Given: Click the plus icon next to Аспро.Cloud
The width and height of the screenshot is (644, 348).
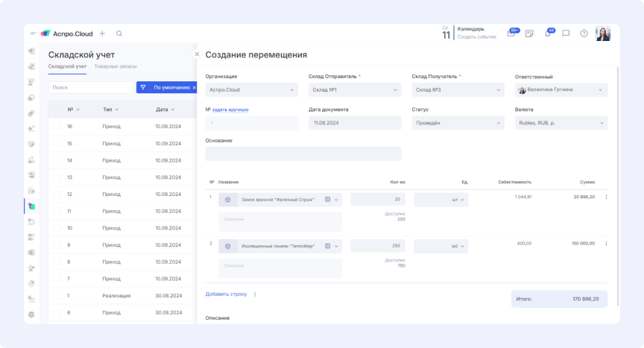Looking at the screenshot, I should pos(102,34).
